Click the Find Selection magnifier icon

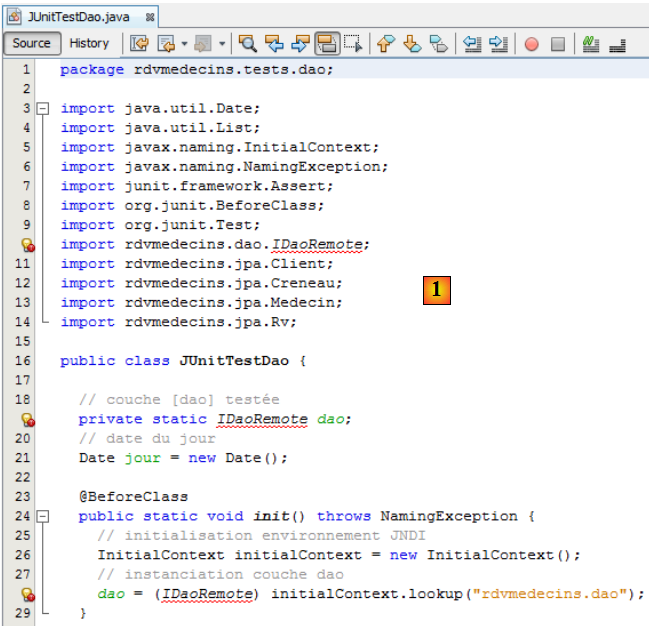pos(247,44)
